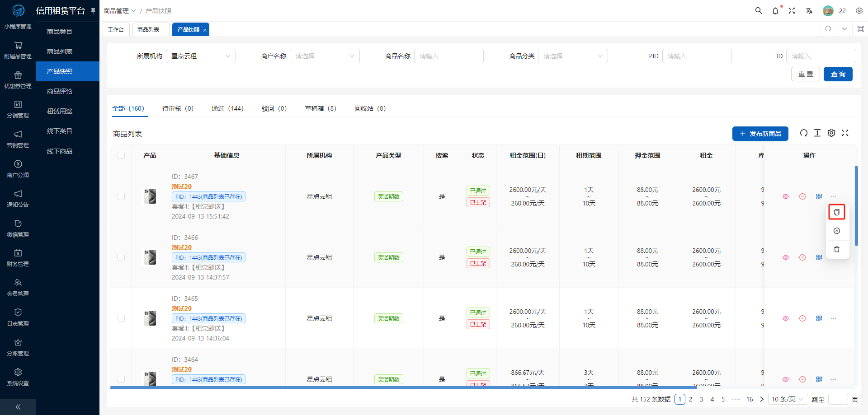
Task: Click 重置 reset button
Action: click(806, 74)
